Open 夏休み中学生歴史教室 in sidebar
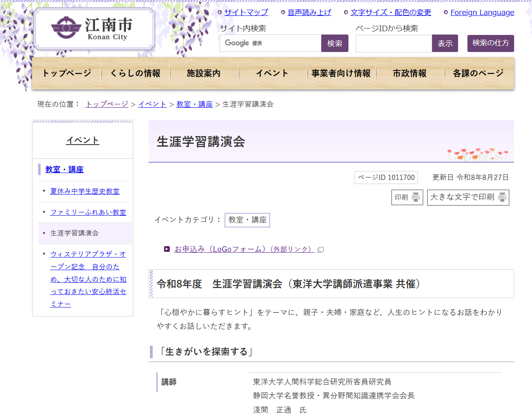Viewport: 532px width, 420px height. [x=85, y=191]
